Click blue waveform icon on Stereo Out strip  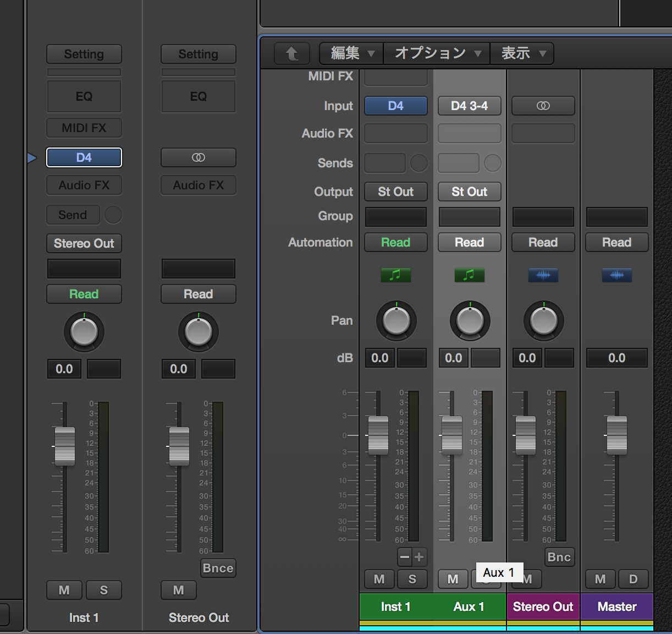tap(543, 275)
